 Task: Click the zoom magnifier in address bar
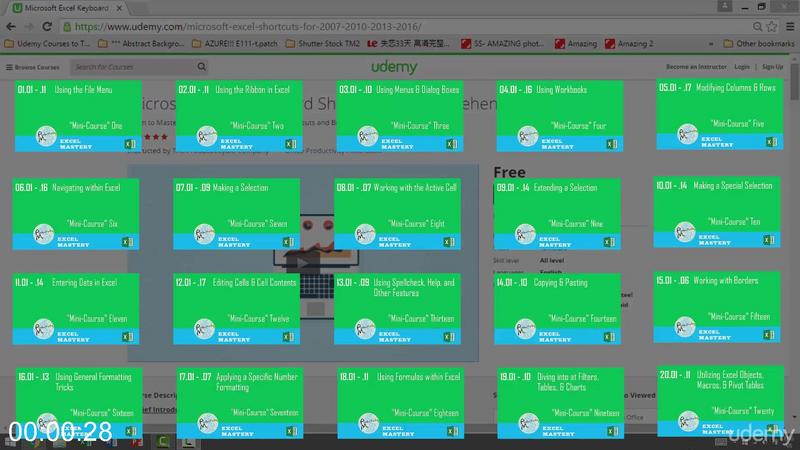coord(758,27)
